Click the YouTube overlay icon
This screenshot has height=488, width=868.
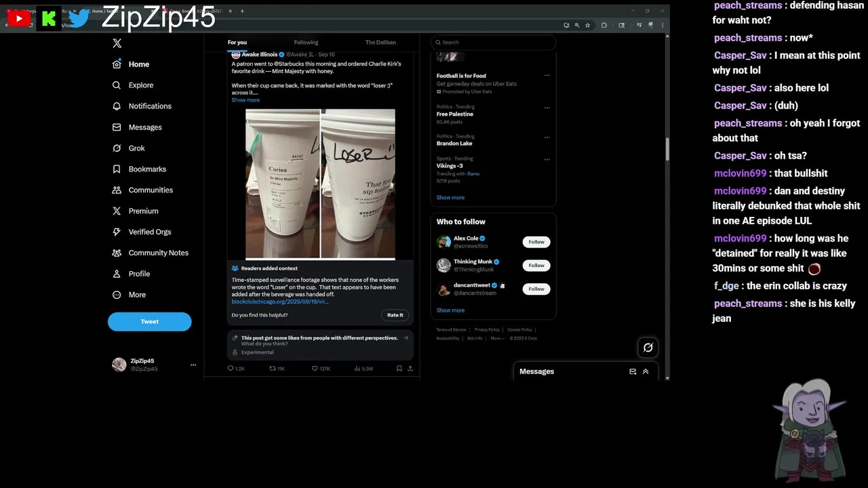19,18
